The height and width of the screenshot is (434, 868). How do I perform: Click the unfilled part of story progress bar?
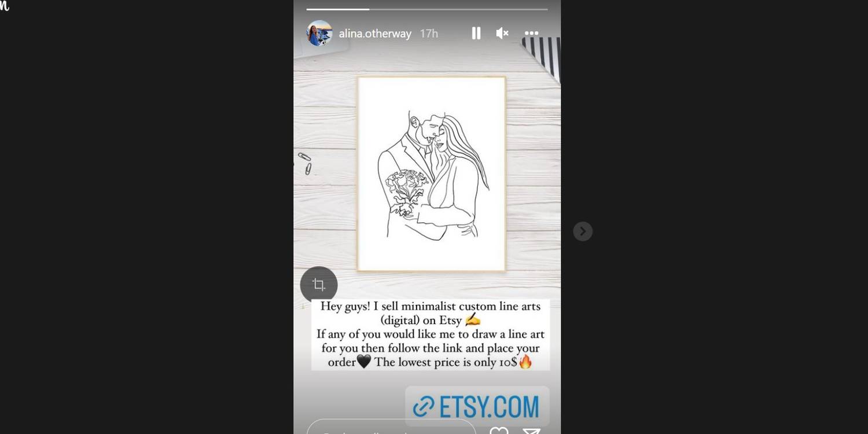(458, 9)
